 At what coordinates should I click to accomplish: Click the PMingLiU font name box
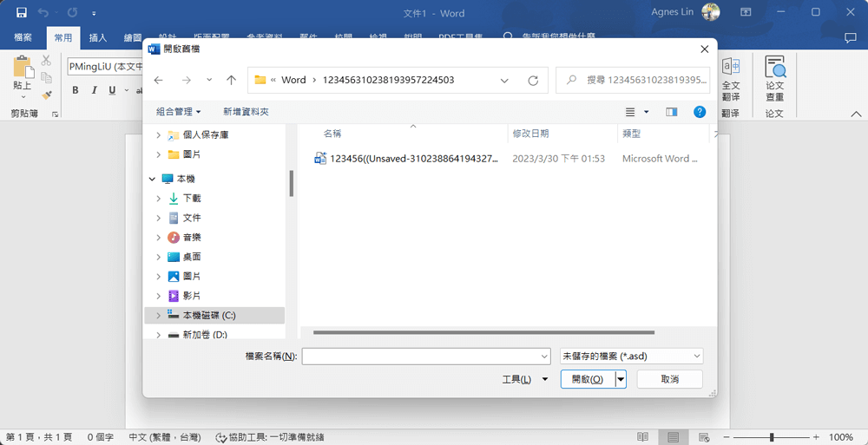[x=105, y=67]
